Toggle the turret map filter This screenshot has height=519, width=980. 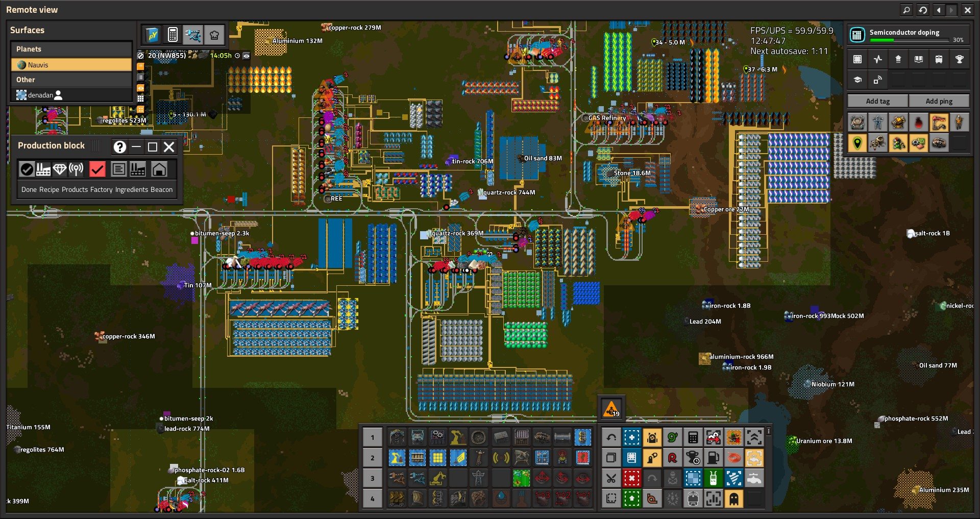[898, 122]
